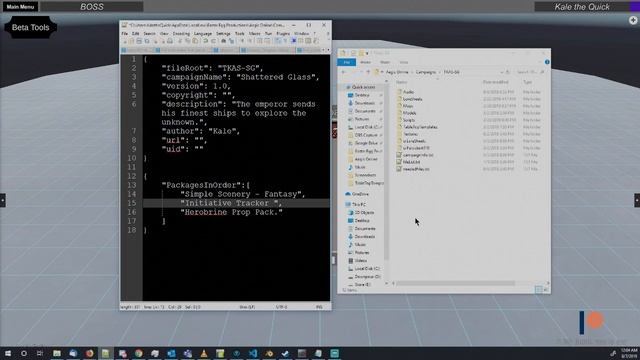Click the Print icon in Notepad++ toolbar
This screenshot has height=360, width=640.
pos(170,41)
